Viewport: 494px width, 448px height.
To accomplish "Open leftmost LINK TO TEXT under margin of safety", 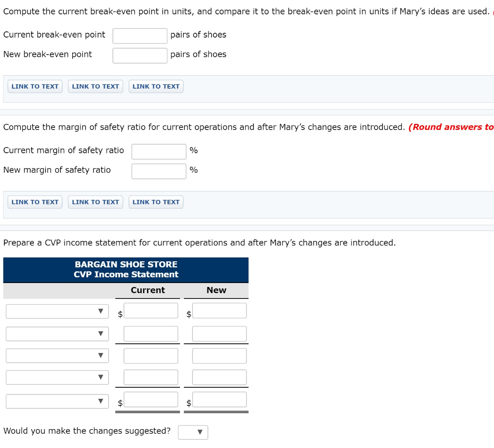I will pos(35,202).
